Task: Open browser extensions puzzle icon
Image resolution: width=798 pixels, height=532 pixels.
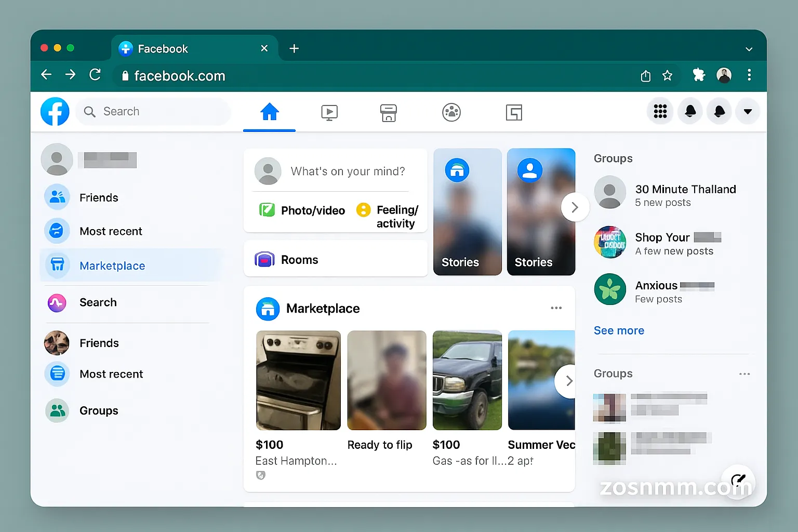Action: [x=699, y=75]
